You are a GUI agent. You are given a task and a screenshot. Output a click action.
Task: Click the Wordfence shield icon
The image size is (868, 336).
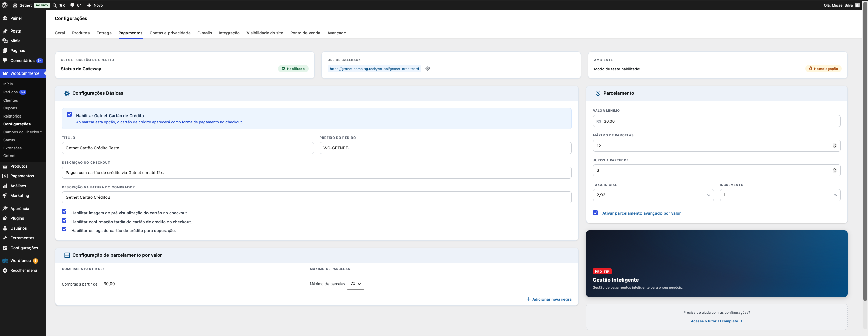(5, 261)
